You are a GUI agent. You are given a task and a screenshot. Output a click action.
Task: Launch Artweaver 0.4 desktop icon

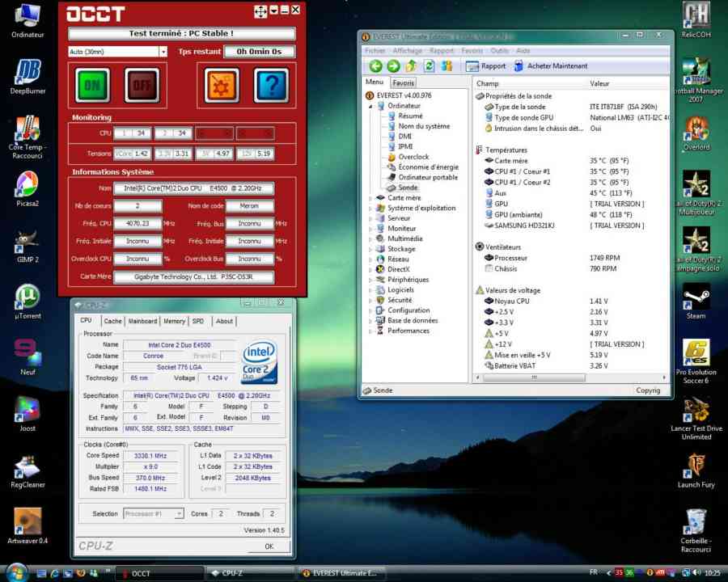click(28, 526)
